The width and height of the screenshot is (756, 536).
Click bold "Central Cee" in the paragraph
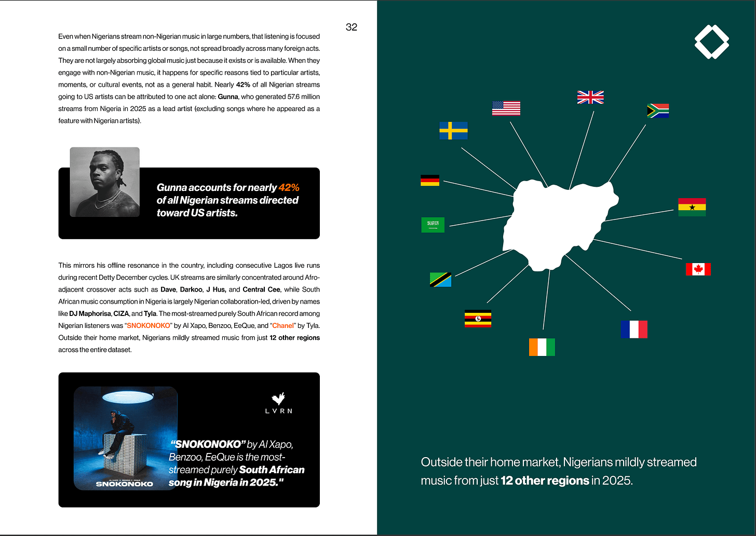262,290
